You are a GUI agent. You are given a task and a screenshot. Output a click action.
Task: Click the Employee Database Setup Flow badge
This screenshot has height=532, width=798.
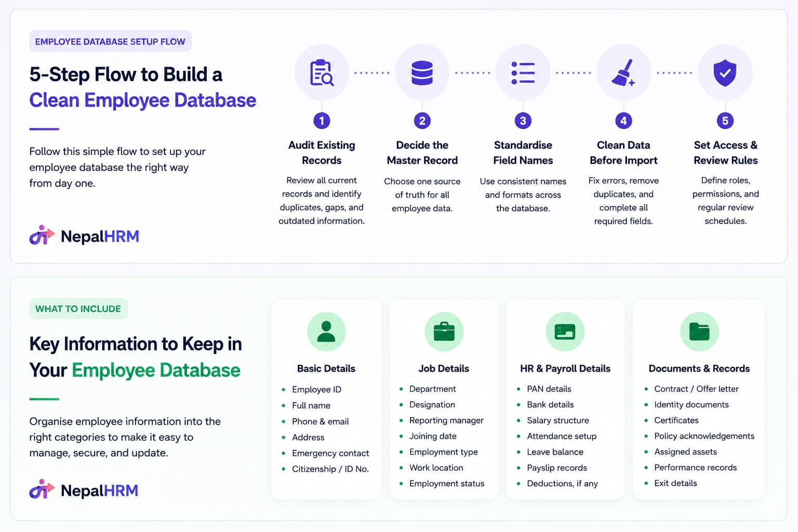[110, 41]
